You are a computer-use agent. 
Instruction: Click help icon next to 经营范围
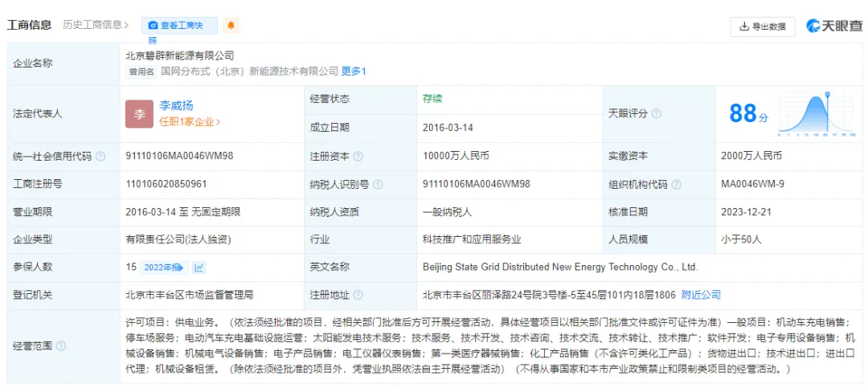pos(61,346)
